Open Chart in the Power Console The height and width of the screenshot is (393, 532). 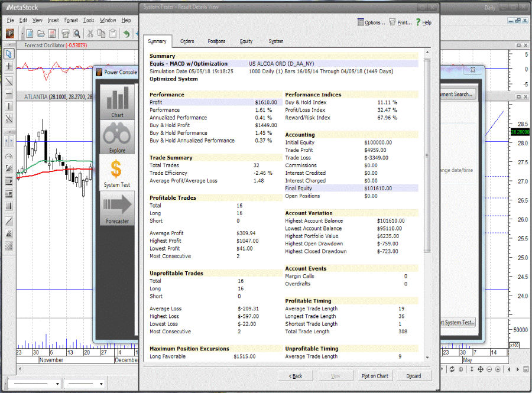point(118,102)
